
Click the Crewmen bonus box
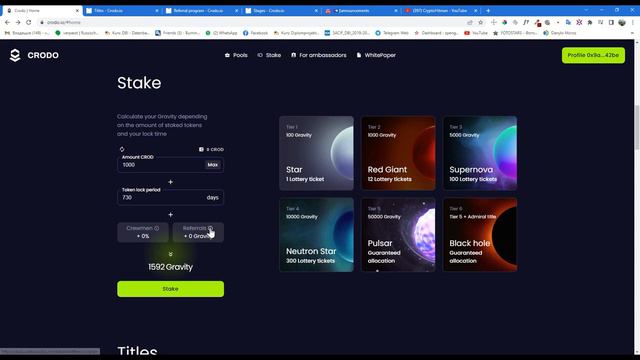pyautogui.click(x=143, y=232)
